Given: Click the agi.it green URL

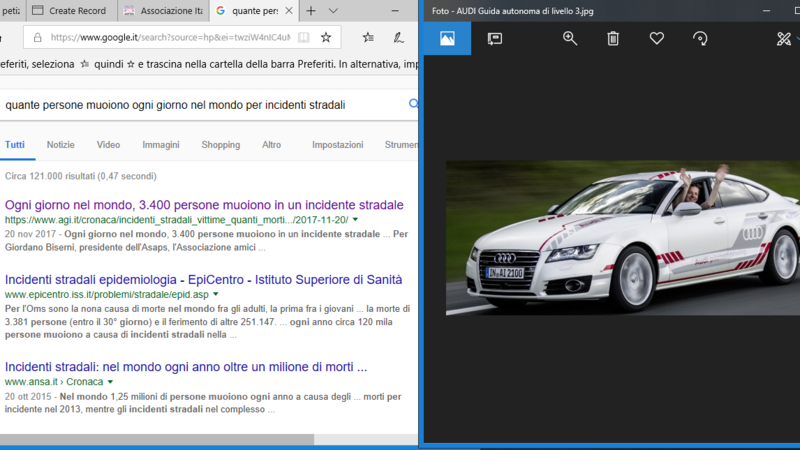Looking at the screenshot, I should click(x=177, y=220).
